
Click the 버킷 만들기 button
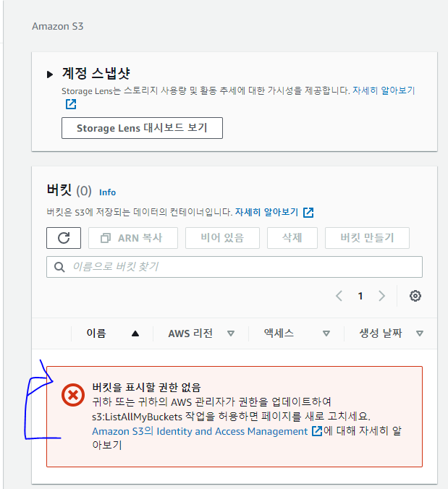pos(367,238)
